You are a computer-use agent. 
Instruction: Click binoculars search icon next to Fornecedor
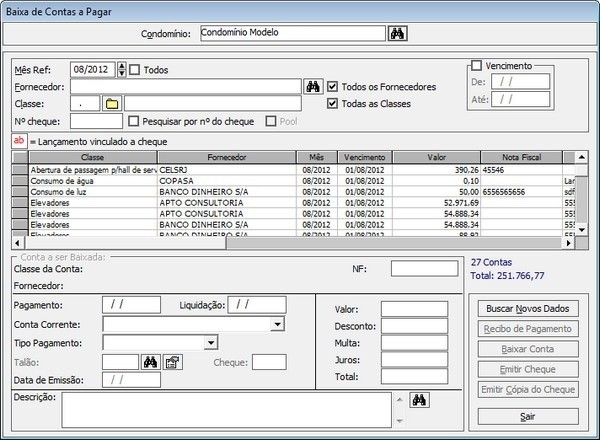pyautogui.click(x=312, y=86)
